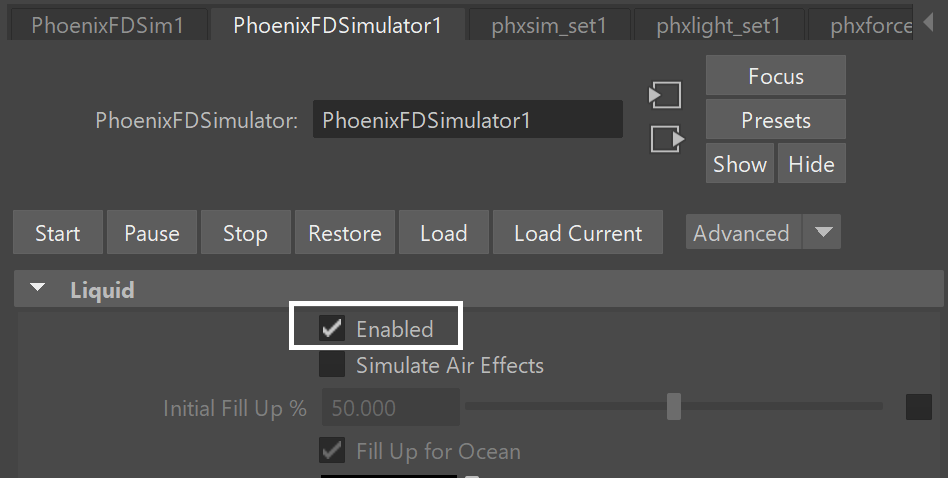Collapse the Liquid section
The height and width of the screenshot is (478, 948).
pyautogui.click(x=37, y=288)
